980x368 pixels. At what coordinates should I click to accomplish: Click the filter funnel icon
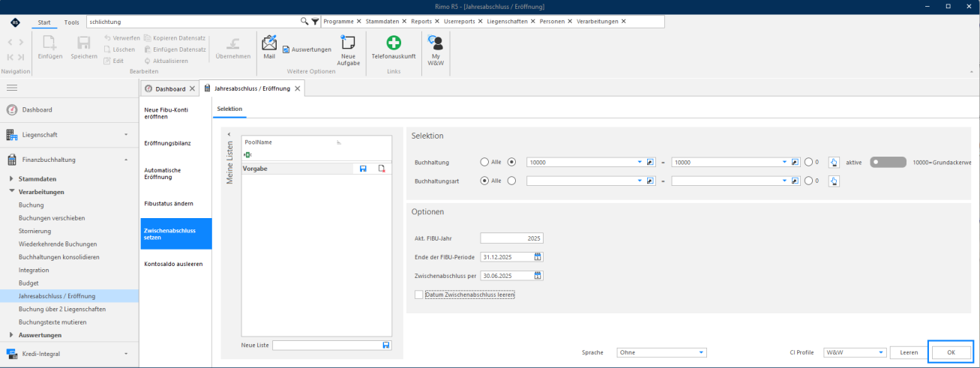coord(315,22)
